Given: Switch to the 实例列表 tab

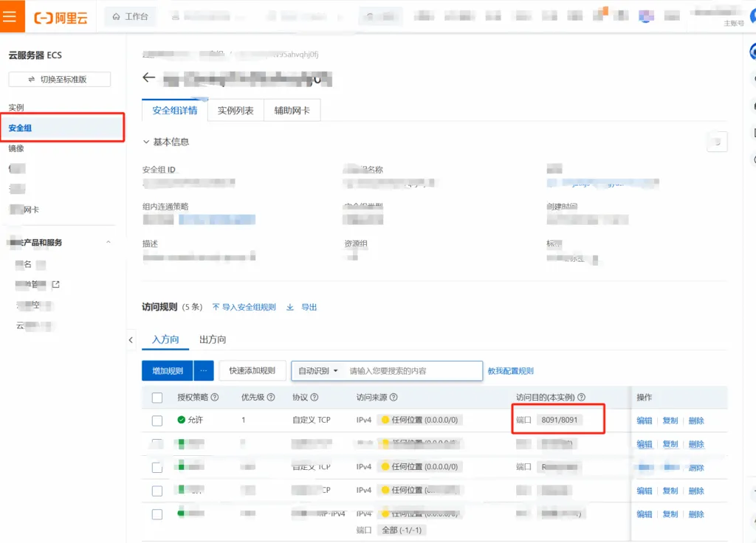Looking at the screenshot, I should pos(236,111).
